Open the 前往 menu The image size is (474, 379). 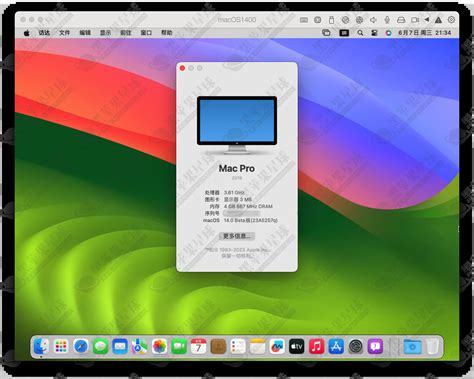tap(126, 33)
